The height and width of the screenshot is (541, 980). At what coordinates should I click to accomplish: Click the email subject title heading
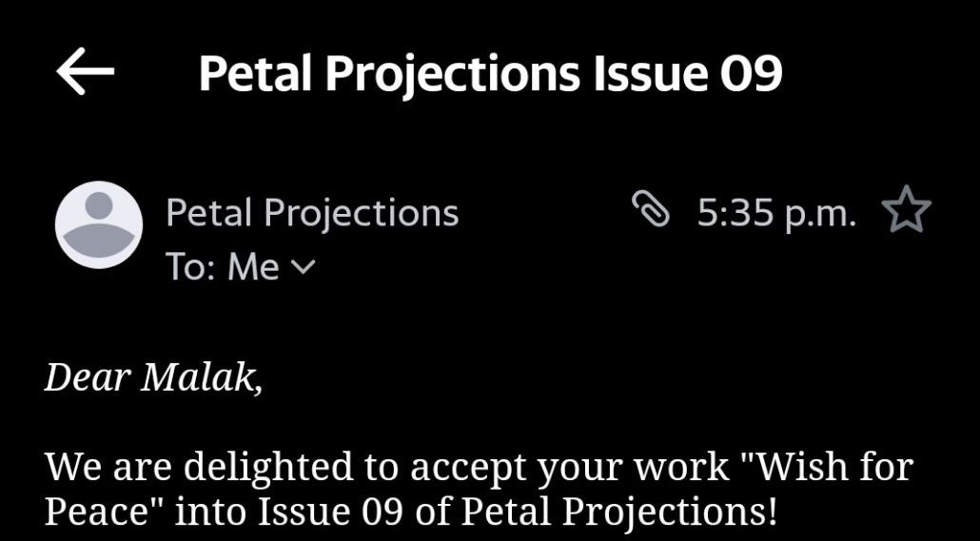(490, 74)
